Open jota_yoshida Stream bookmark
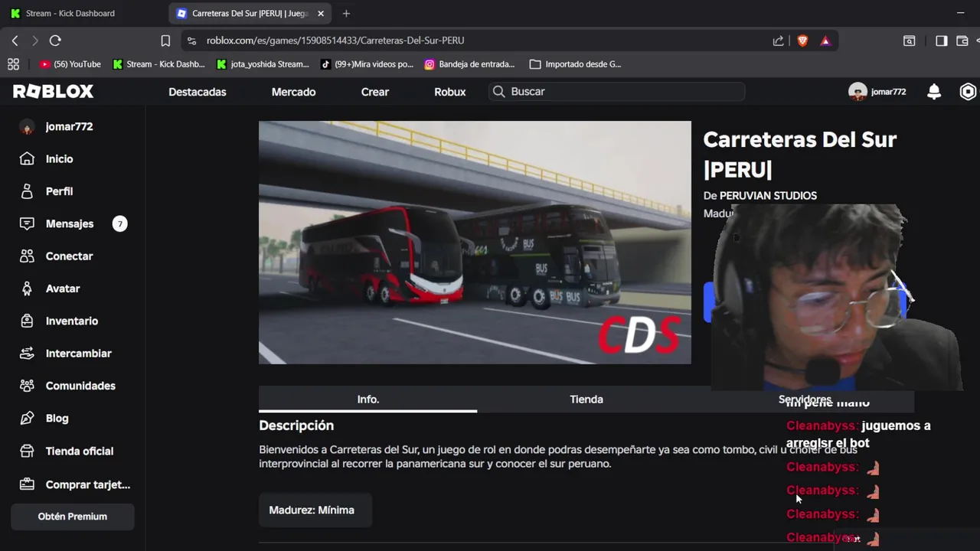Screen dimensions: 980x551 263,64
